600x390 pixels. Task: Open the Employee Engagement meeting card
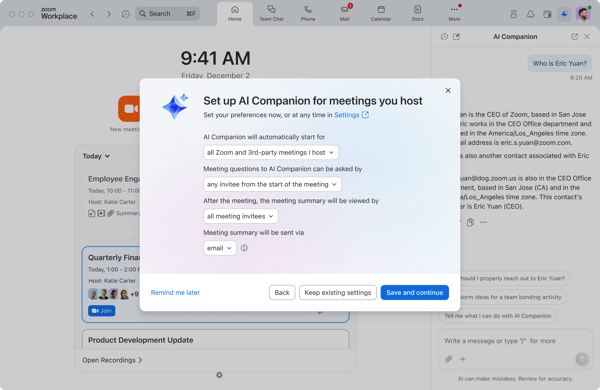pyautogui.click(x=112, y=203)
